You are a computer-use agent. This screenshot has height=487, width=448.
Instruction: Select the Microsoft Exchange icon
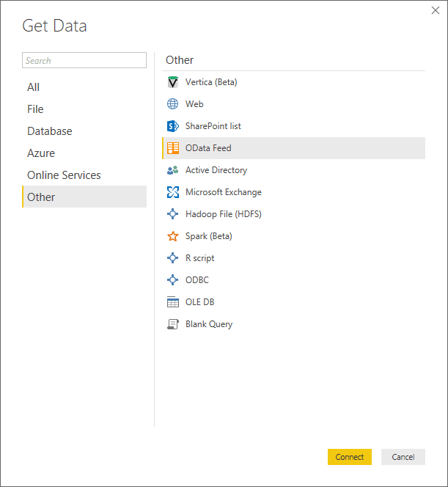tap(172, 192)
